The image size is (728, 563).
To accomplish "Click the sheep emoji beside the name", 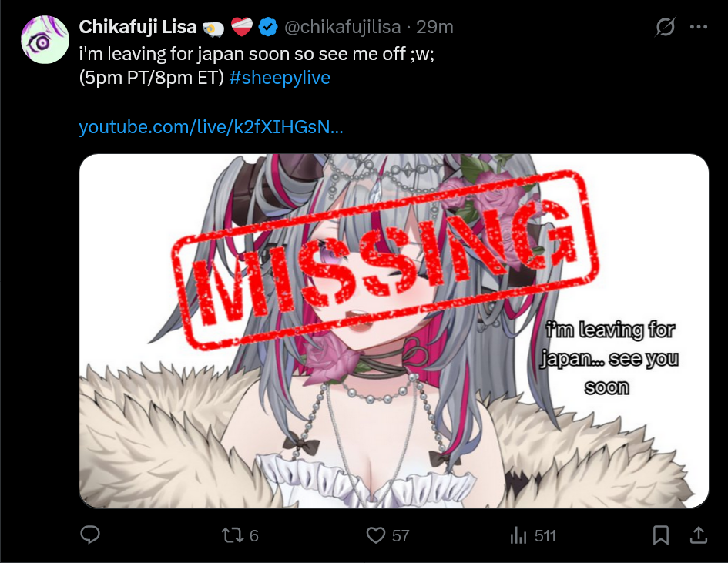I will pyautogui.click(x=213, y=29).
